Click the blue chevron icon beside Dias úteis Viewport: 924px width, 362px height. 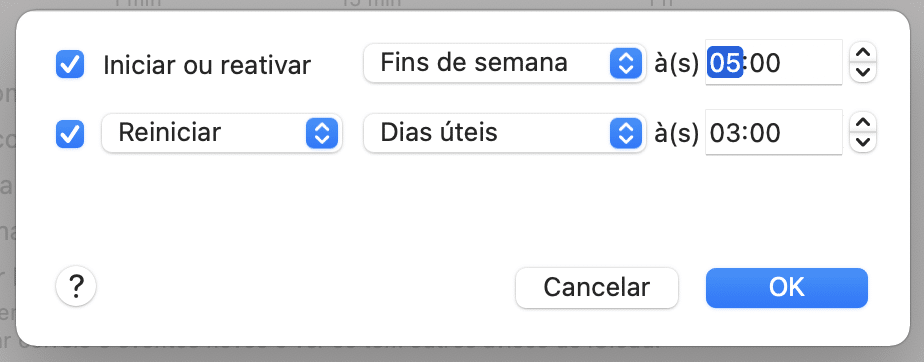pyautogui.click(x=625, y=133)
